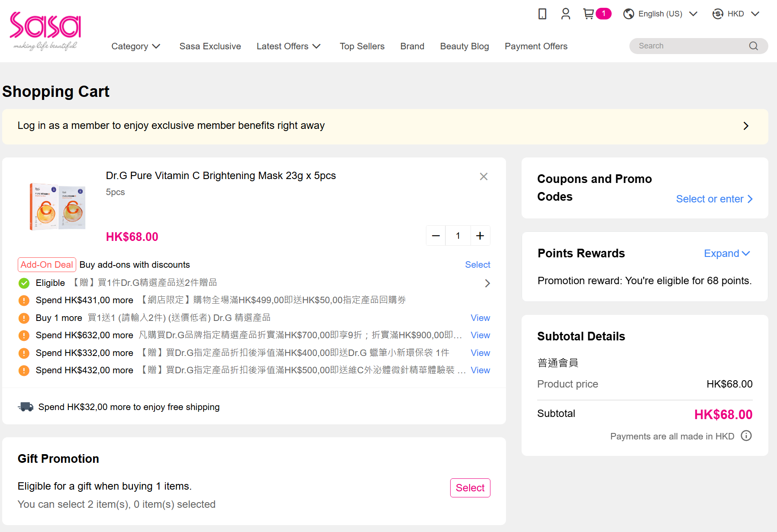Click 'Spend HK$32,00 more to enjoy free shipping'
The width and height of the screenshot is (777, 532).
(x=129, y=407)
